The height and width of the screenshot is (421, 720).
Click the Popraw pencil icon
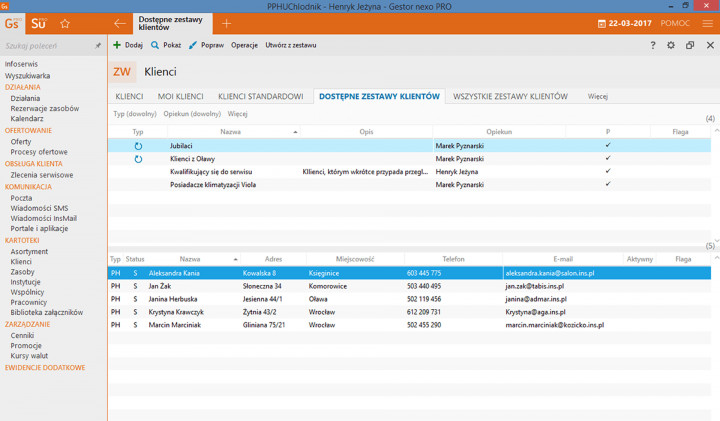[194, 45]
